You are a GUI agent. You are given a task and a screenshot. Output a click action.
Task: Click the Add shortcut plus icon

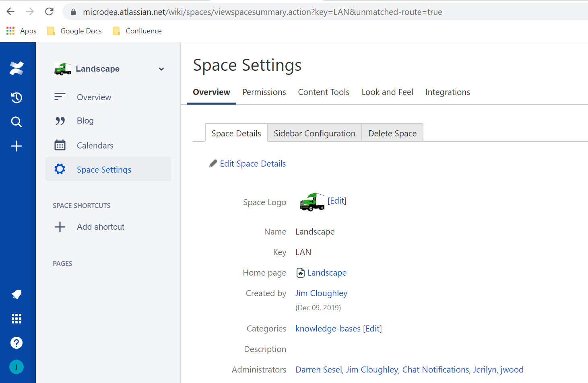point(60,227)
